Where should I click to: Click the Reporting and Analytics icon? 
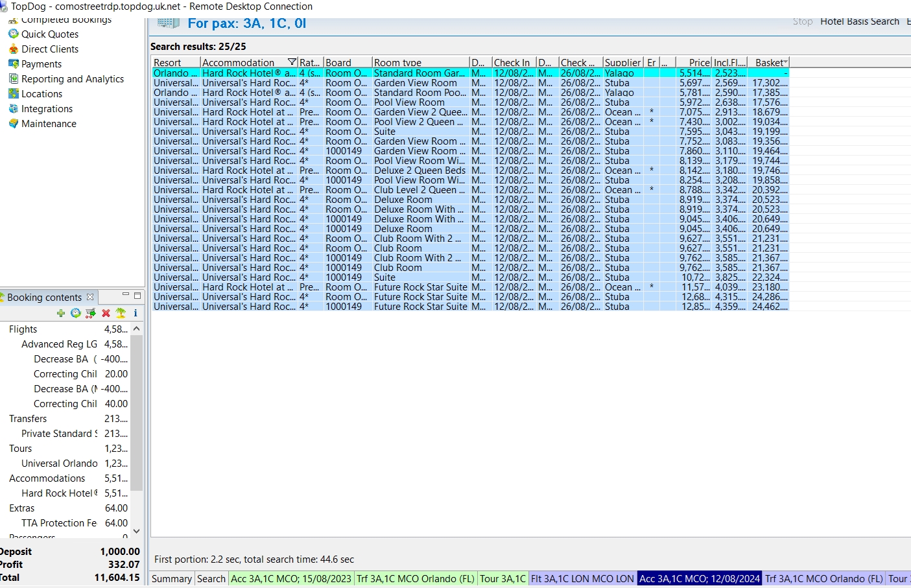click(x=13, y=78)
